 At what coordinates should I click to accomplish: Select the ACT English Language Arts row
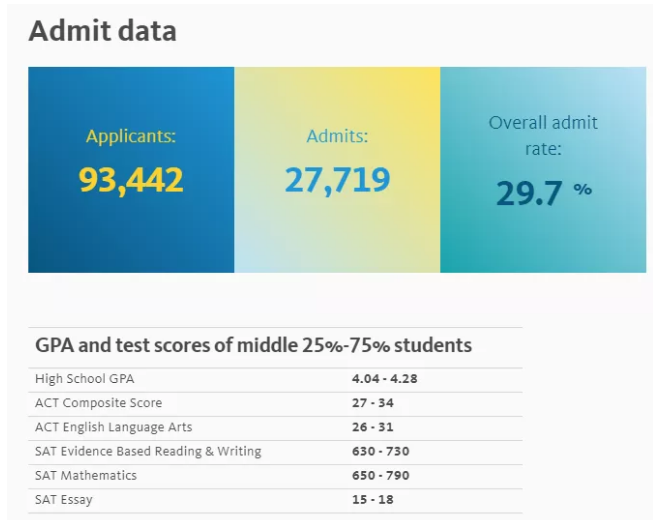point(113,427)
